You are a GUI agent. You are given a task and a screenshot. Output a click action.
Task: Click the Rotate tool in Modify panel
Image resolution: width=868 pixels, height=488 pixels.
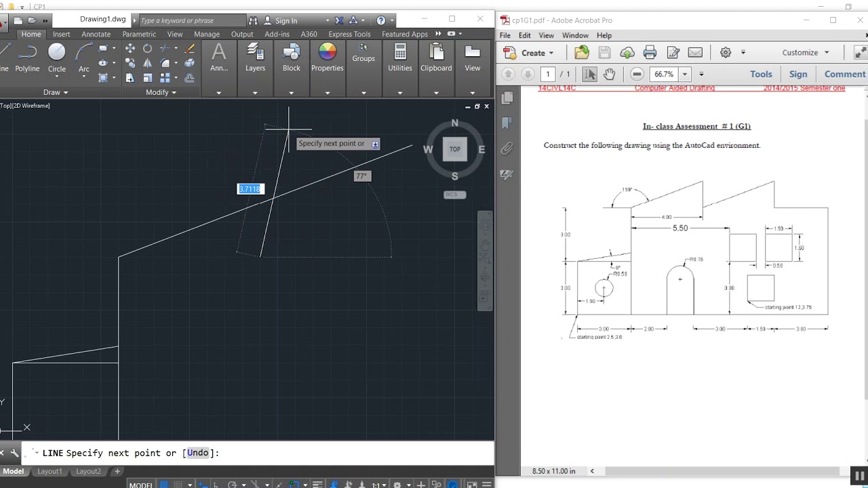click(x=147, y=48)
